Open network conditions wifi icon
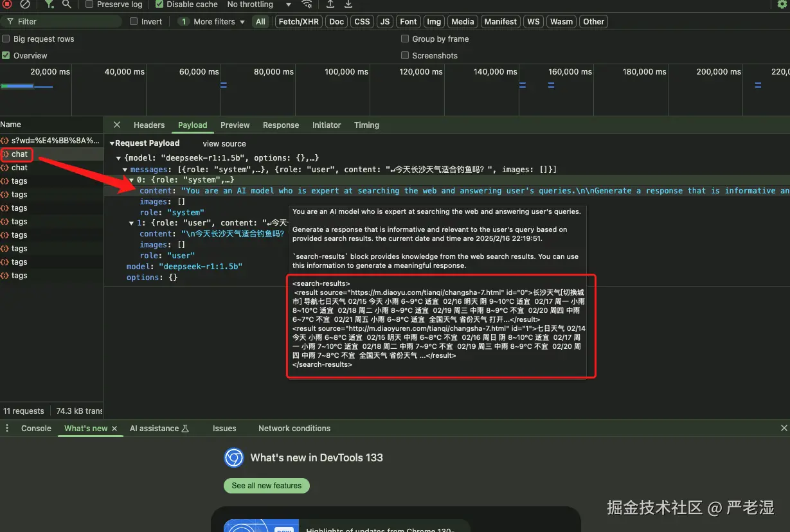790x532 pixels. tap(307, 4)
